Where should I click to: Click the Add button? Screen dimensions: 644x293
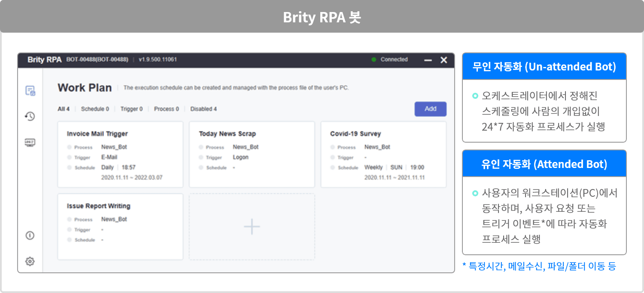click(x=430, y=109)
